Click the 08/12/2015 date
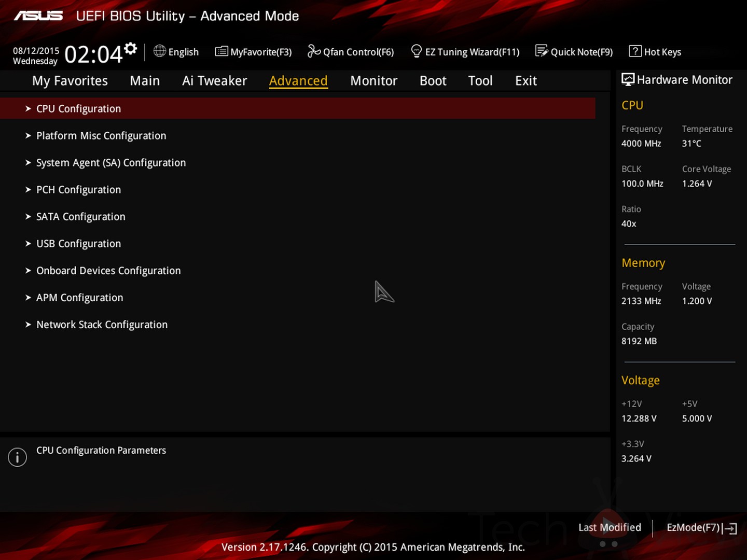The width and height of the screenshot is (747, 560). pos(36,51)
